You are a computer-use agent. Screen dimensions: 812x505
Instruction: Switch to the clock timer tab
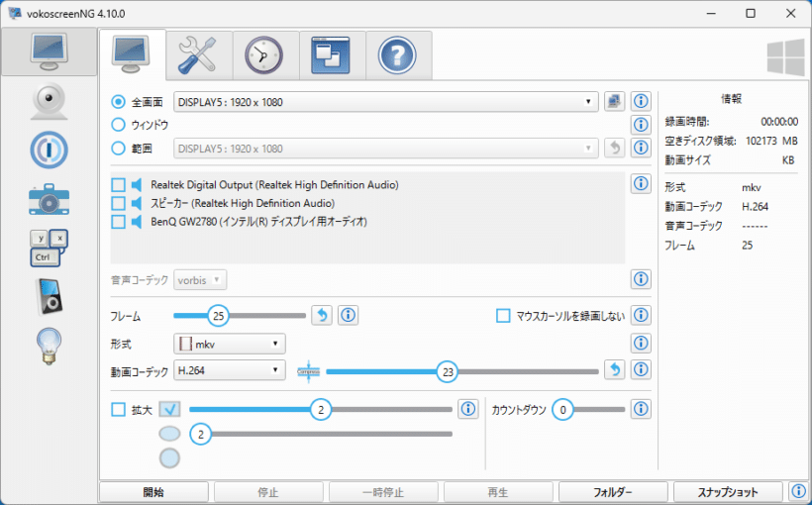(x=265, y=54)
